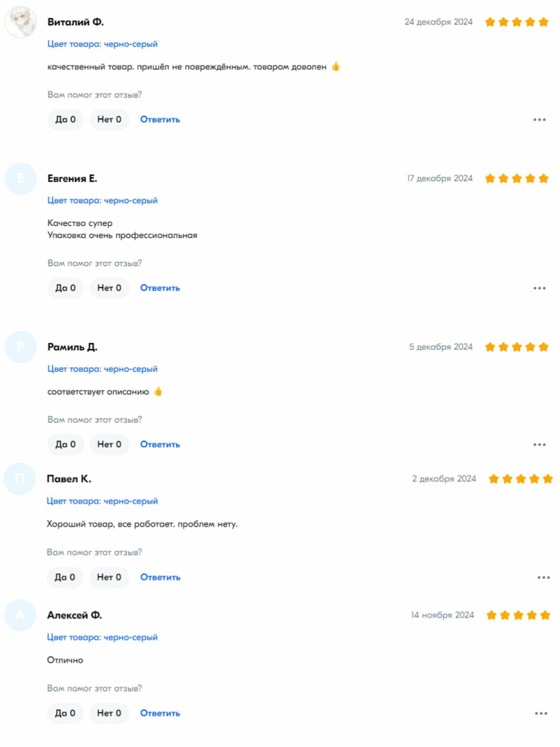Open more options for Рамиль Д. review
The height and width of the screenshot is (747, 560).
pyautogui.click(x=539, y=444)
